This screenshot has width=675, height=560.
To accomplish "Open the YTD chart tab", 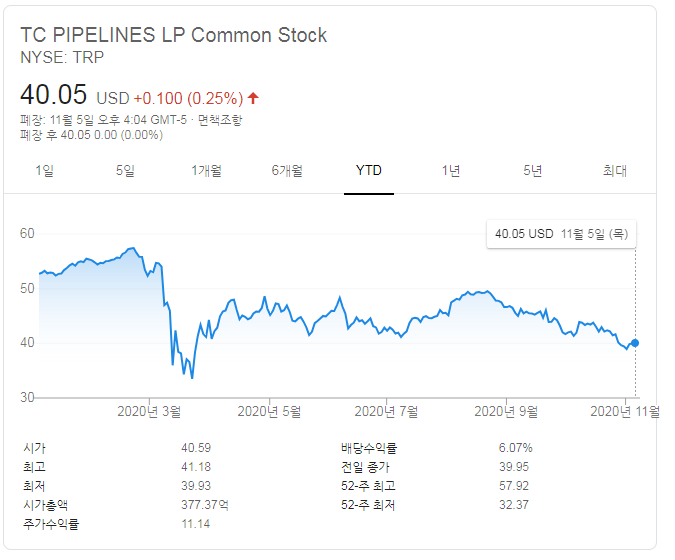I will click(x=369, y=170).
